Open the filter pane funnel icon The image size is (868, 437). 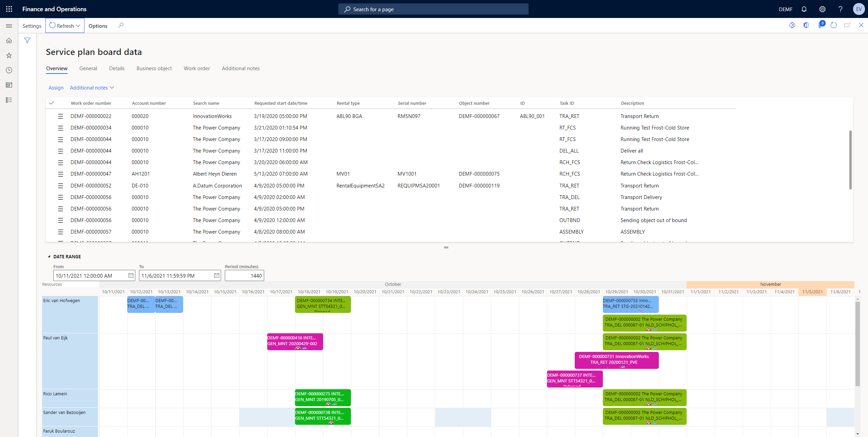[27, 40]
